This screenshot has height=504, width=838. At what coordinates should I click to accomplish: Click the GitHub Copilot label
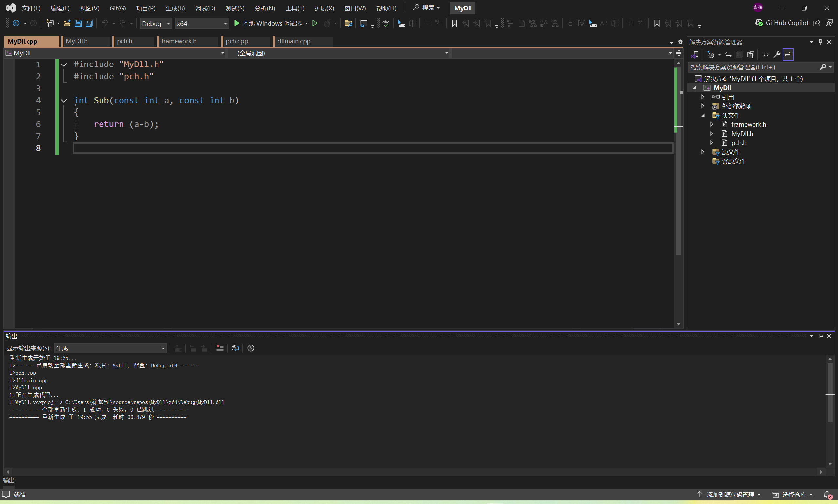coord(787,23)
